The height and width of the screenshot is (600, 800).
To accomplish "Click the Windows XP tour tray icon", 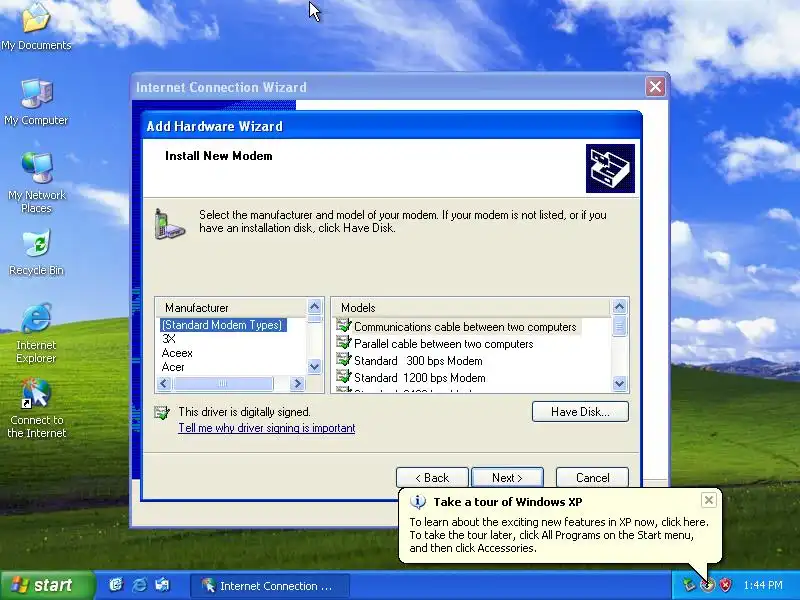I will click(x=707, y=585).
